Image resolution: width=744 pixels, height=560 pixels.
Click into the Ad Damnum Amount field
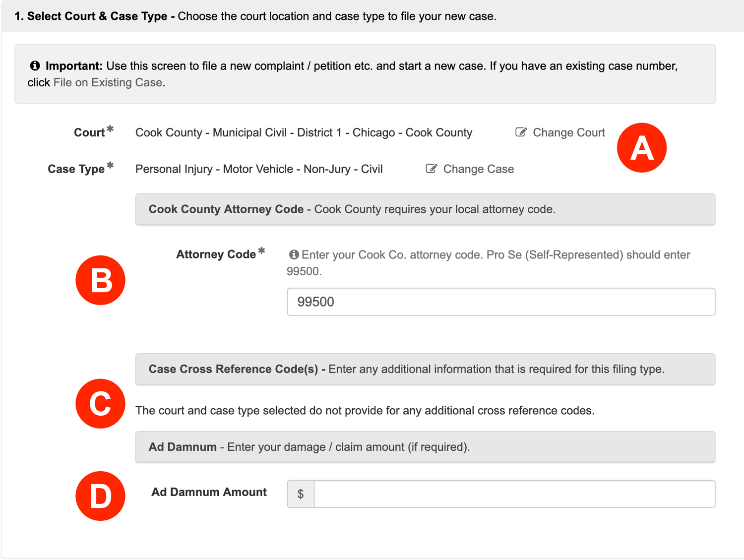514,494
